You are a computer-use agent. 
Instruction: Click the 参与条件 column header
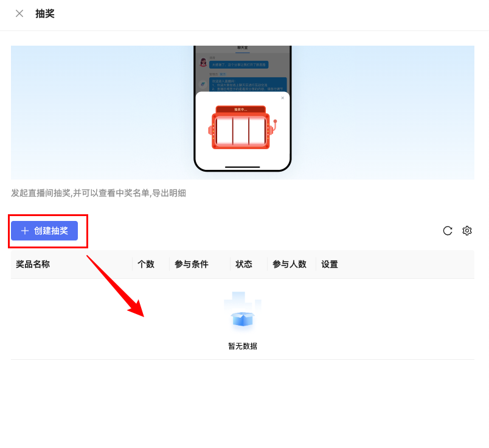tap(192, 264)
